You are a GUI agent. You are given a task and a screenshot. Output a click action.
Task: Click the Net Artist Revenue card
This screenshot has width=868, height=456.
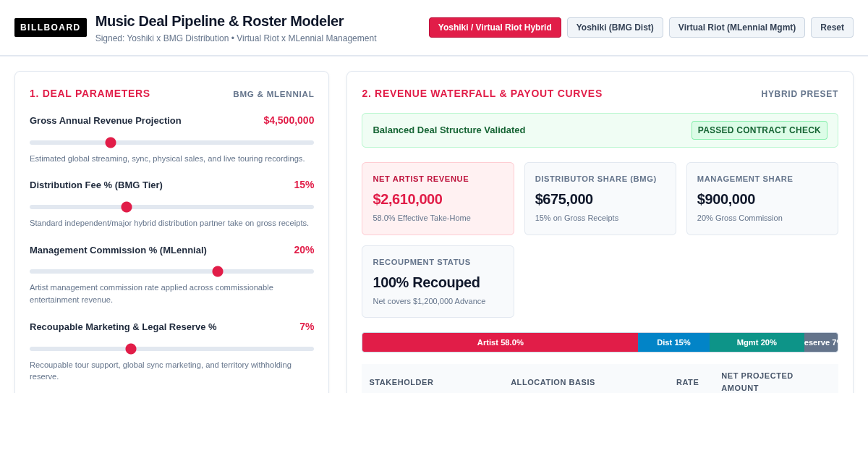[438, 198]
